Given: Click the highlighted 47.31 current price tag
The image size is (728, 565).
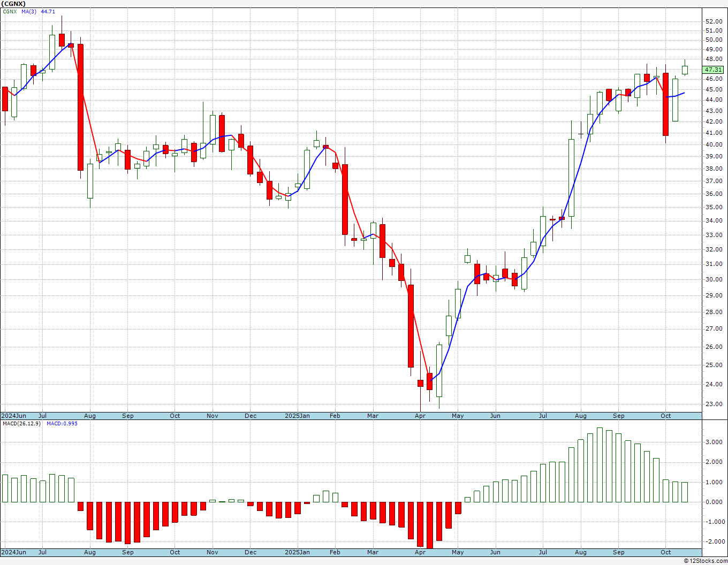Looking at the screenshot, I should [x=713, y=70].
